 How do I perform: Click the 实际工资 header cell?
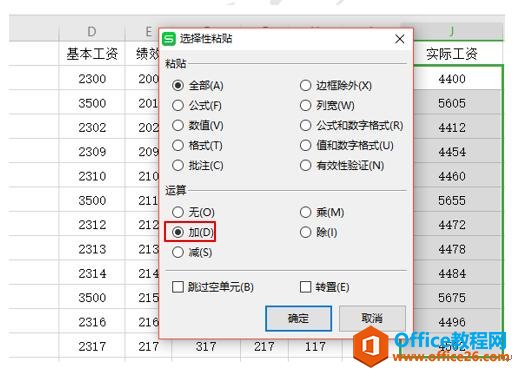coord(452,54)
